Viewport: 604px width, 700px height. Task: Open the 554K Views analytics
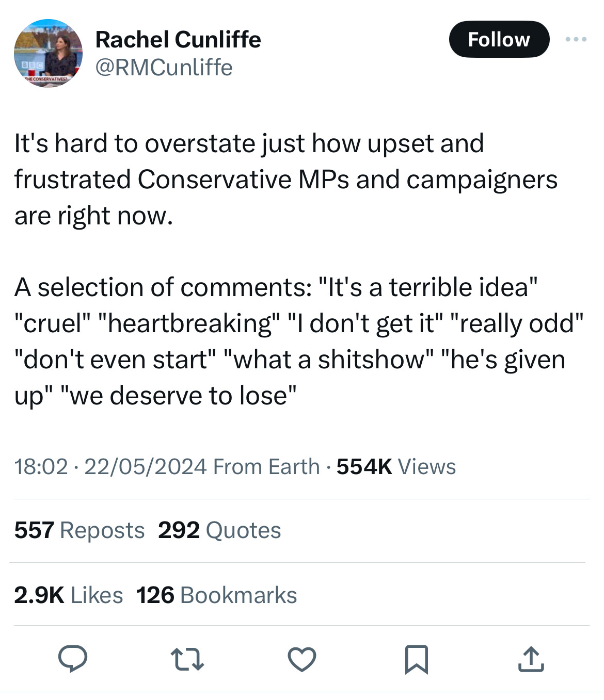pos(396,467)
